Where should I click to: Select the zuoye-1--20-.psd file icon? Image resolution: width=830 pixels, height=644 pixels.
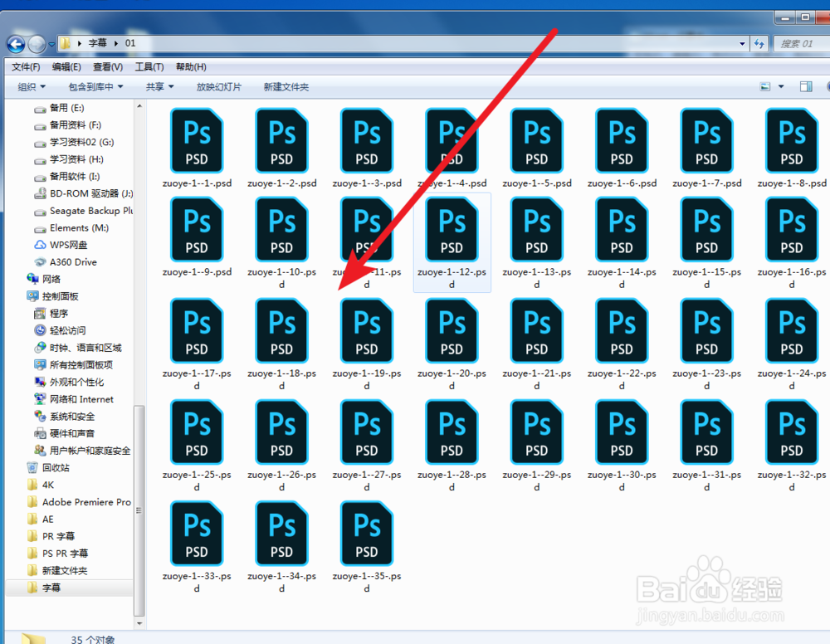[x=452, y=331]
